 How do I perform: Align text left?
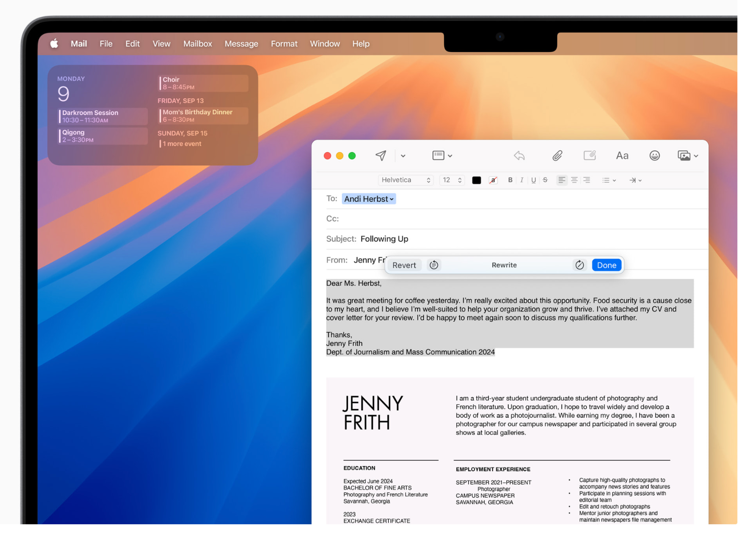click(x=562, y=180)
